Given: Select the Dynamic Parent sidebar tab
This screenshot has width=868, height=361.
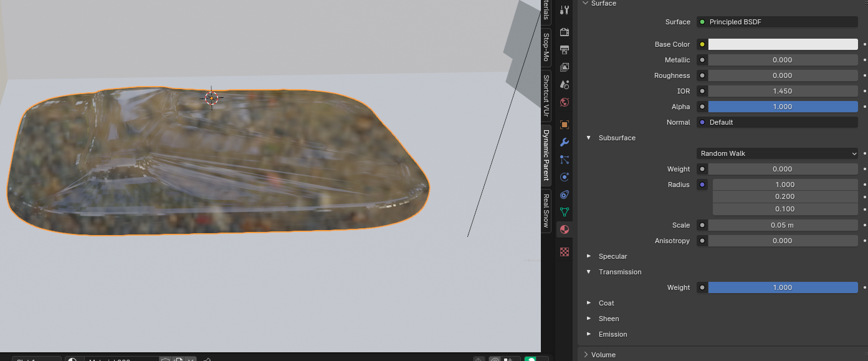Looking at the screenshot, I should (x=546, y=155).
